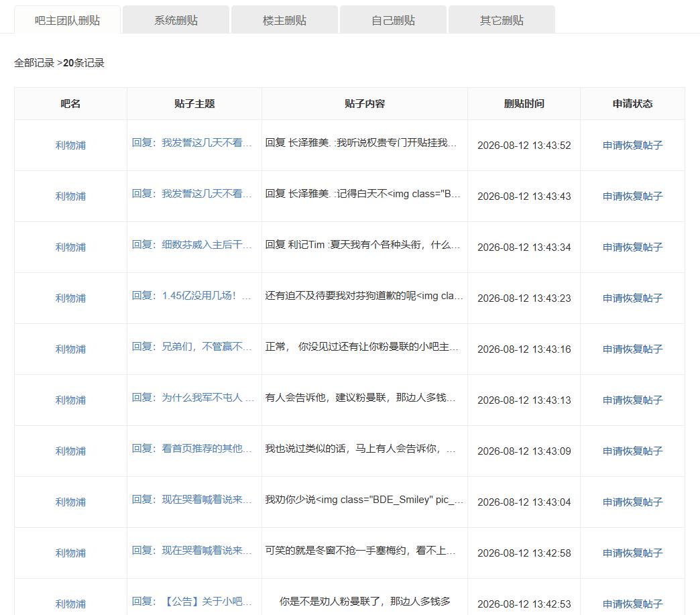Click the timestamp 2026-08-12 13:42:53
This screenshot has width=700, height=615.
click(x=524, y=604)
